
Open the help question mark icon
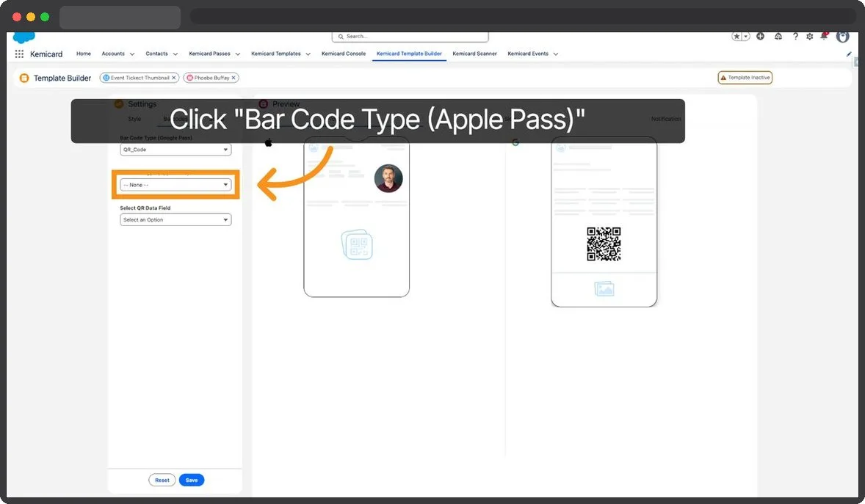(795, 37)
